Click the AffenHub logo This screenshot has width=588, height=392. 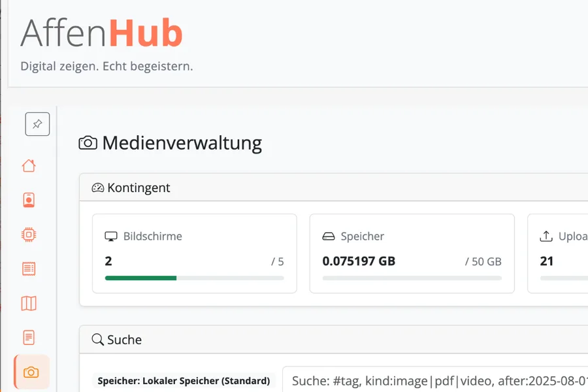click(x=103, y=33)
